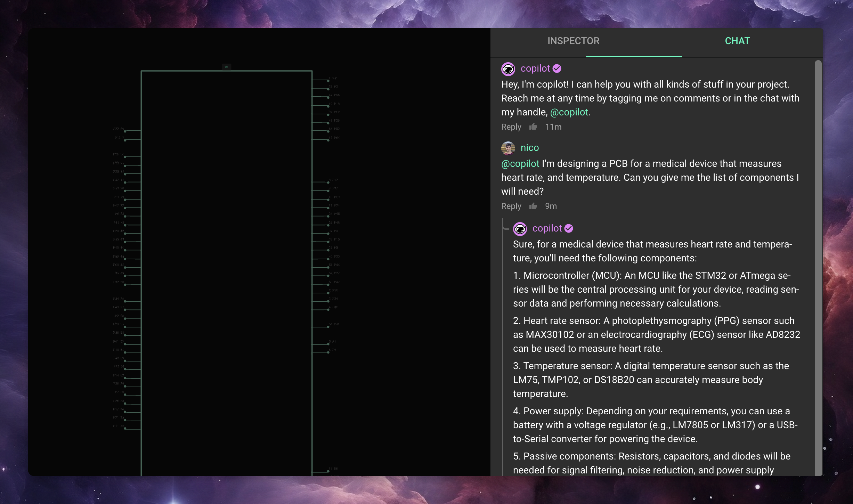Click the 9m timestamp under nico's message
The width and height of the screenshot is (853, 504).
click(550, 206)
